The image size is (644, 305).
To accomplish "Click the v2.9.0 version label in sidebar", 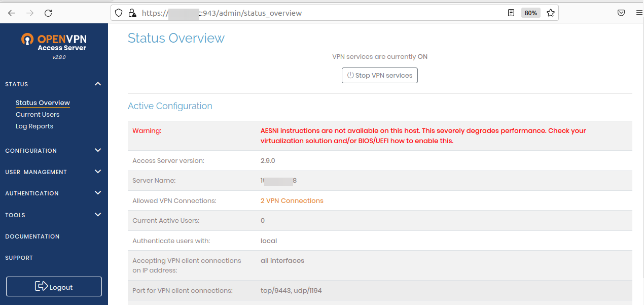I will point(59,57).
